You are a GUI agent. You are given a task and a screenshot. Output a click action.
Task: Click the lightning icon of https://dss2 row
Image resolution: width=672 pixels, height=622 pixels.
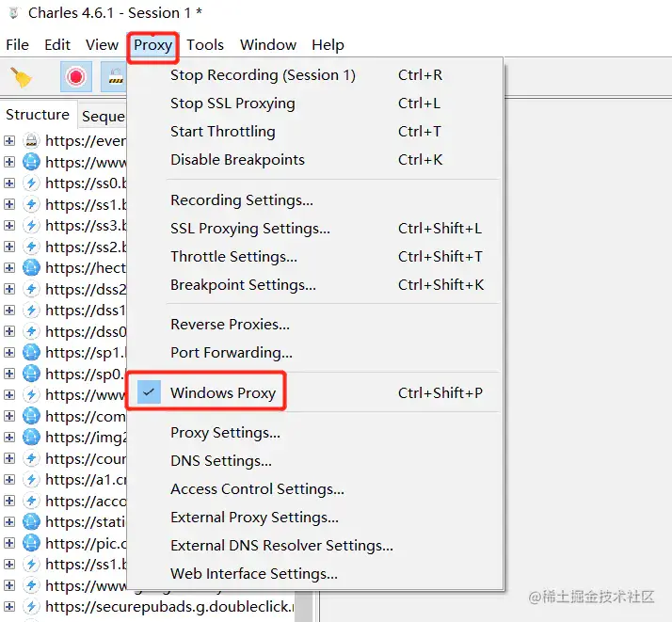[31, 289]
